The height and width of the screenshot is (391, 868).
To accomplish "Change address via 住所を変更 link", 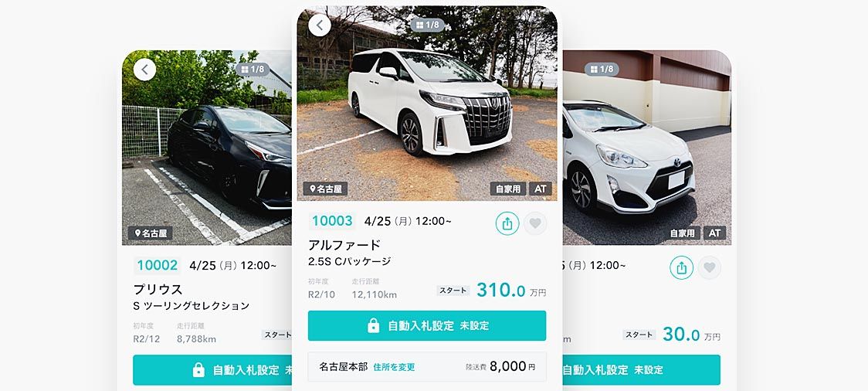I will [394, 367].
